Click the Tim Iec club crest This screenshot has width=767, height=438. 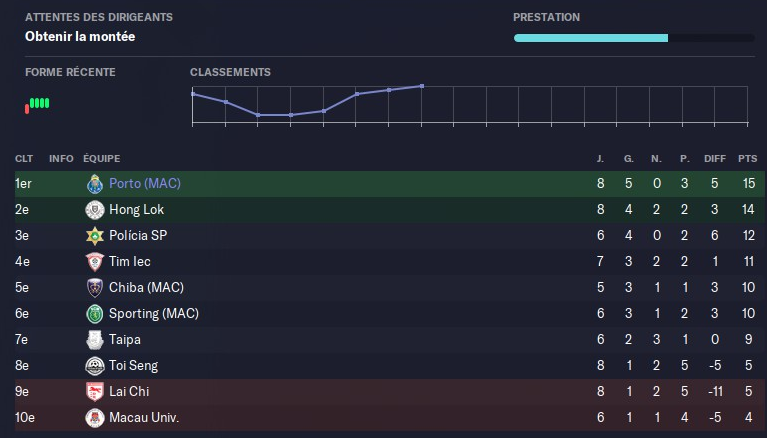[x=95, y=262]
